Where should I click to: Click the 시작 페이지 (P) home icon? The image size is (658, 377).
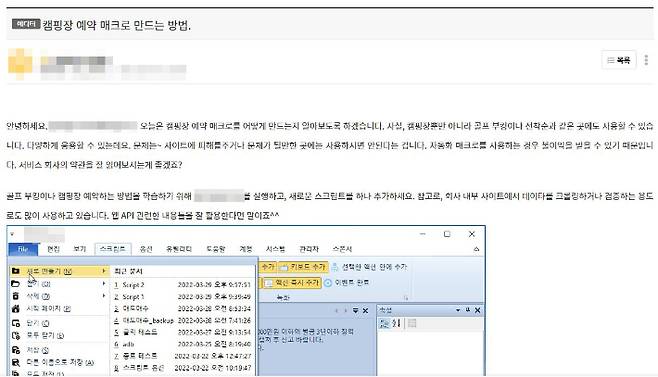pos(16,309)
